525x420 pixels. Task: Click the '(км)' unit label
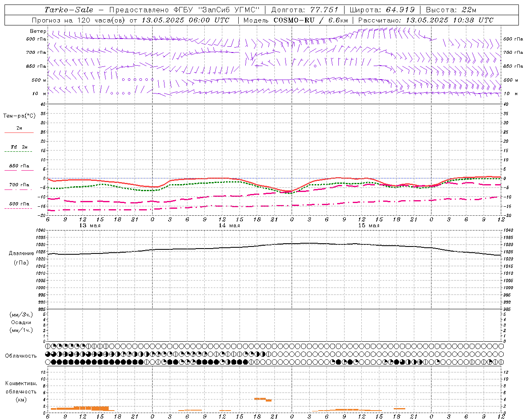[21, 399]
